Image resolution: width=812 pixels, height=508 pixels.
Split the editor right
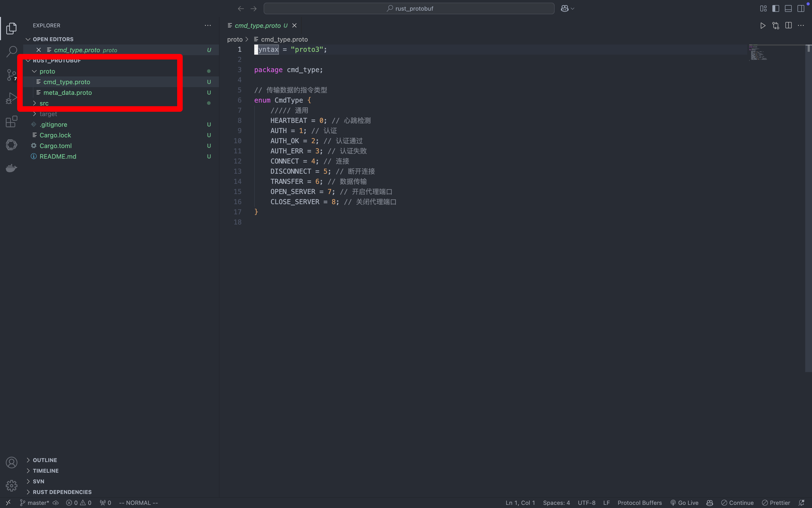click(x=789, y=26)
